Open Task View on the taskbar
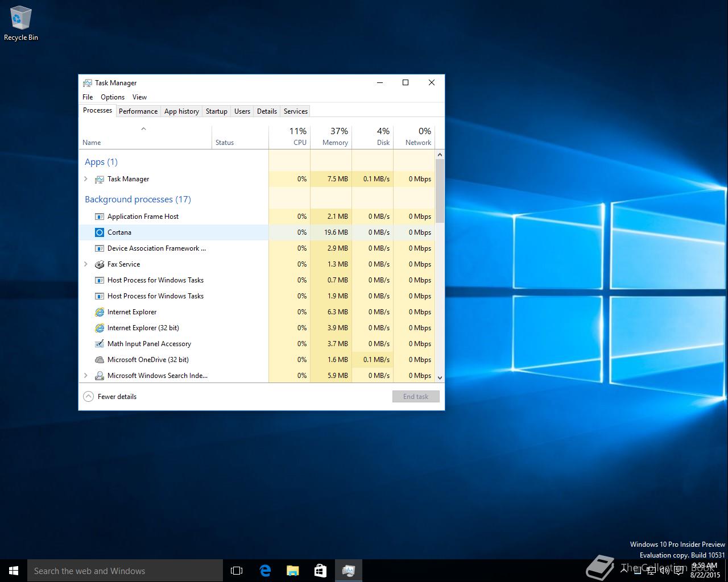The width and height of the screenshot is (728, 582). click(237, 571)
